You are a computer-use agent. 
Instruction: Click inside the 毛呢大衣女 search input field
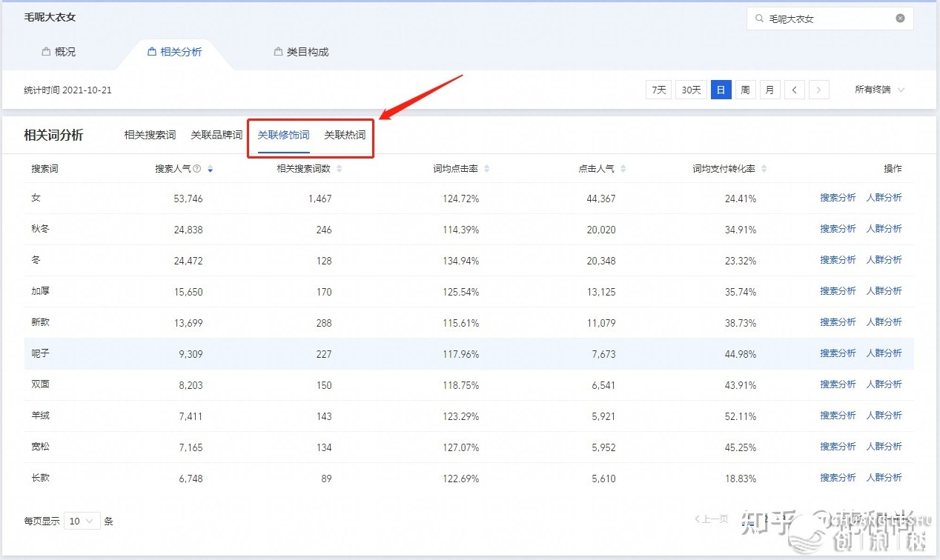823,18
